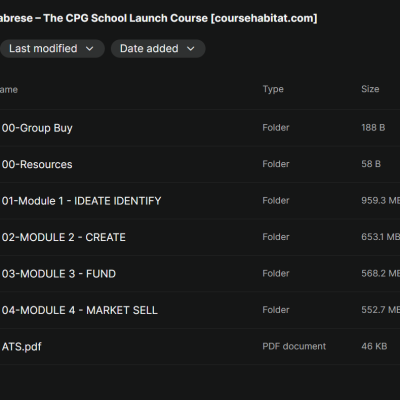Open the Last modified filter dropdown

click(52, 49)
